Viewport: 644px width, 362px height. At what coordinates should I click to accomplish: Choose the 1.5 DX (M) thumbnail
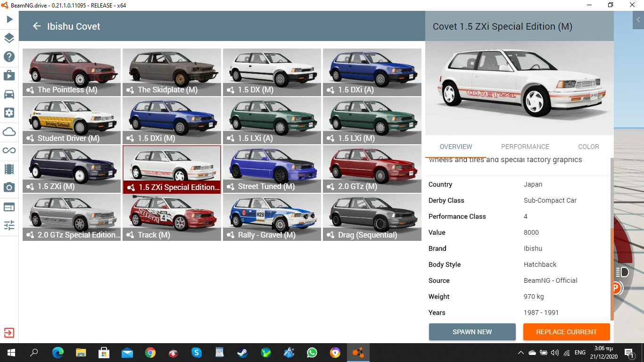[272, 72]
